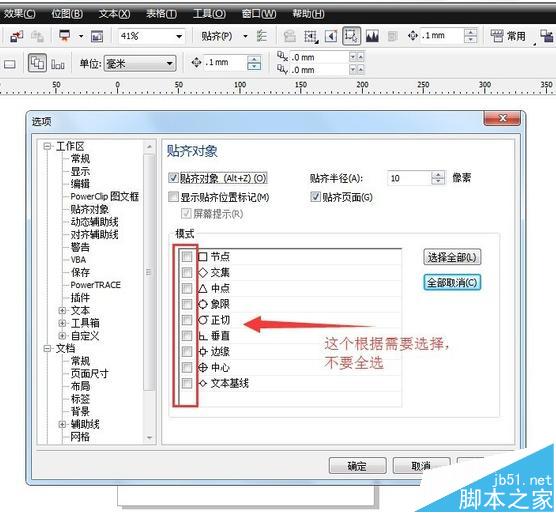Check the 交集 snap mode checkbox
The image size is (556, 514).
[x=187, y=272]
